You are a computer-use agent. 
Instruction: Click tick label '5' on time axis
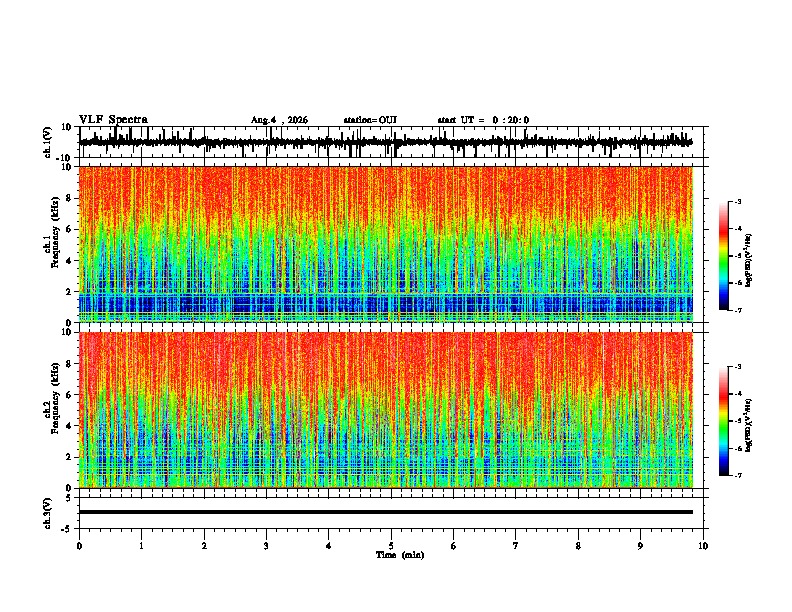point(391,546)
